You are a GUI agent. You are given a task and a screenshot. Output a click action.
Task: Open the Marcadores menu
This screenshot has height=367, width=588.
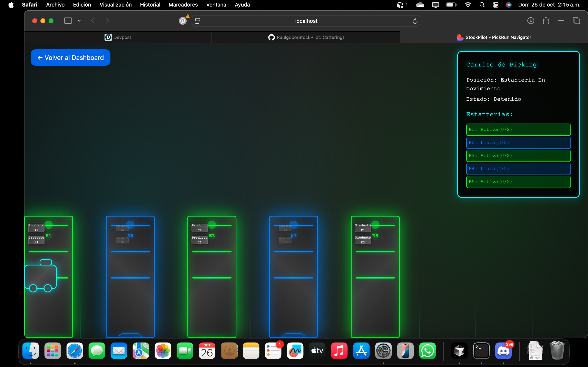pyautogui.click(x=183, y=5)
